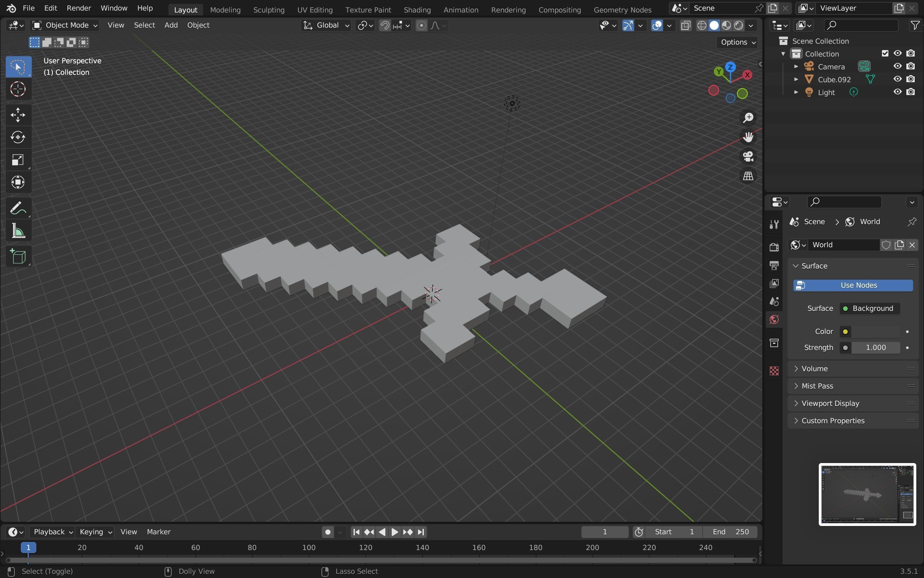Screen dimensions: 924x578
Task: Open the World properties tab
Action: point(774,320)
